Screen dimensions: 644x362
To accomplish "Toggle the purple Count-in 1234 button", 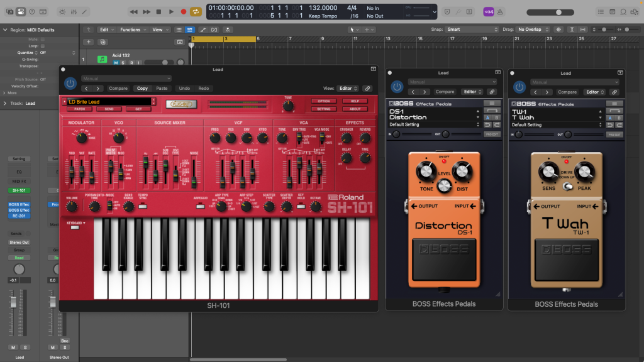I will (488, 12).
